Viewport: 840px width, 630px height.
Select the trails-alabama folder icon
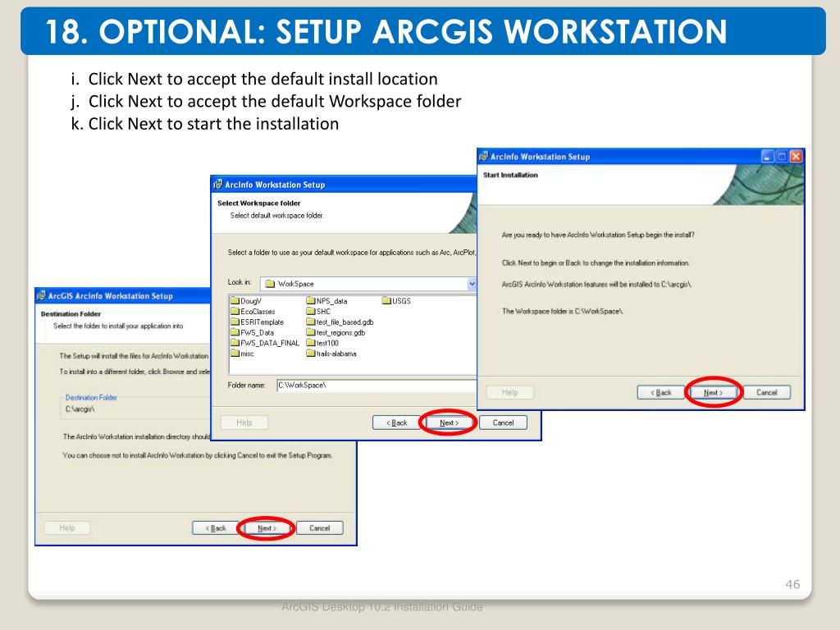pos(311,353)
